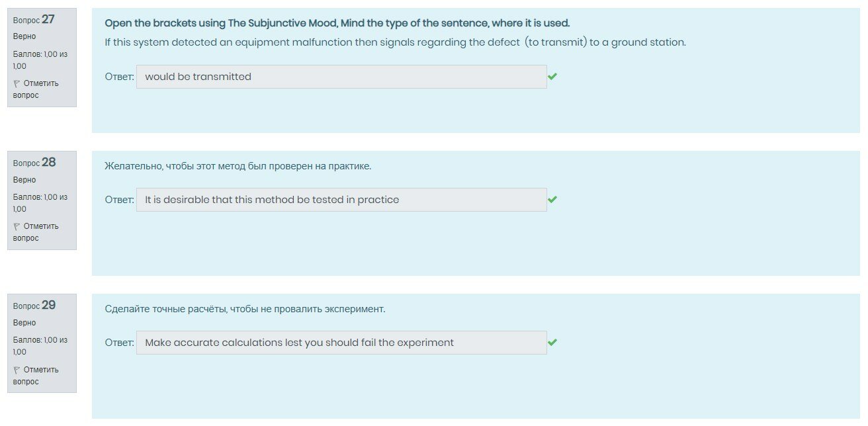Click the 'Вопрос 27' heading

[34, 20]
